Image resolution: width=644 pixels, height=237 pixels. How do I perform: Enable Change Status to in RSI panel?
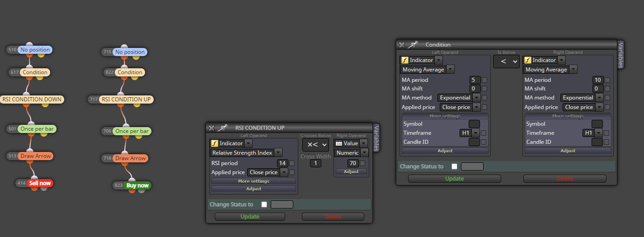click(264, 204)
